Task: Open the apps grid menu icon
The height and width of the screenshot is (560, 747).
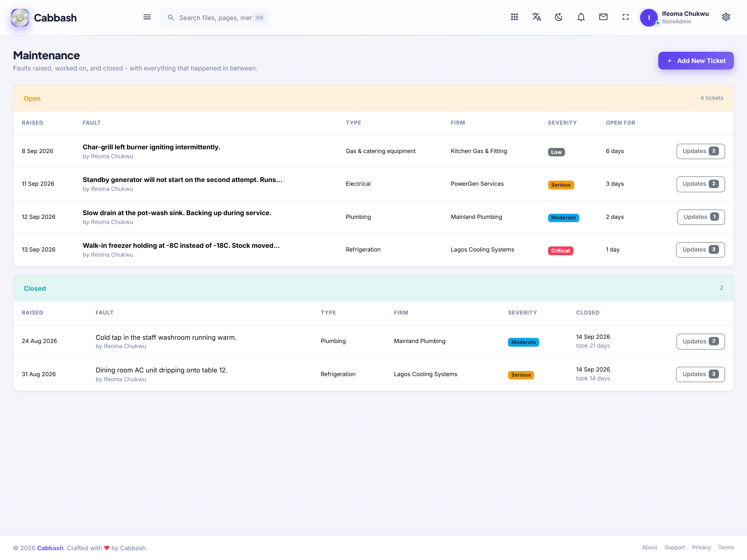Action: (514, 17)
